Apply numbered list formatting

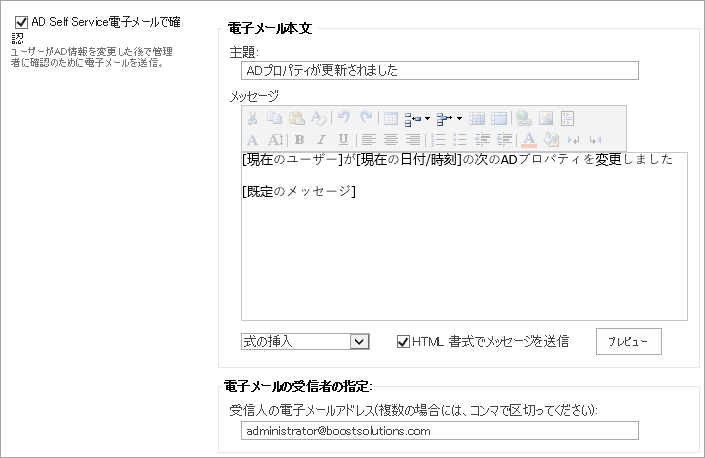pyautogui.click(x=438, y=140)
